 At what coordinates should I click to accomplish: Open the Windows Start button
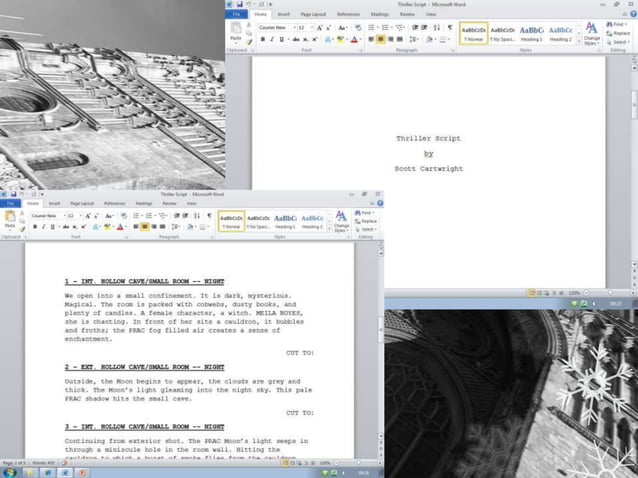(x=9, y=473)
